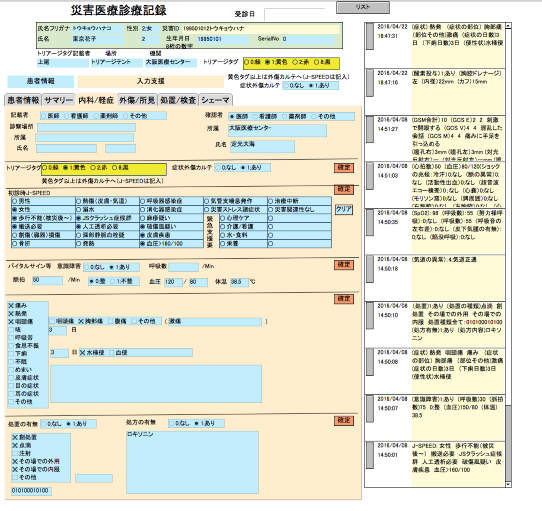
Task: Click the 体温 field showing 38.5
Action: [239, 282]
